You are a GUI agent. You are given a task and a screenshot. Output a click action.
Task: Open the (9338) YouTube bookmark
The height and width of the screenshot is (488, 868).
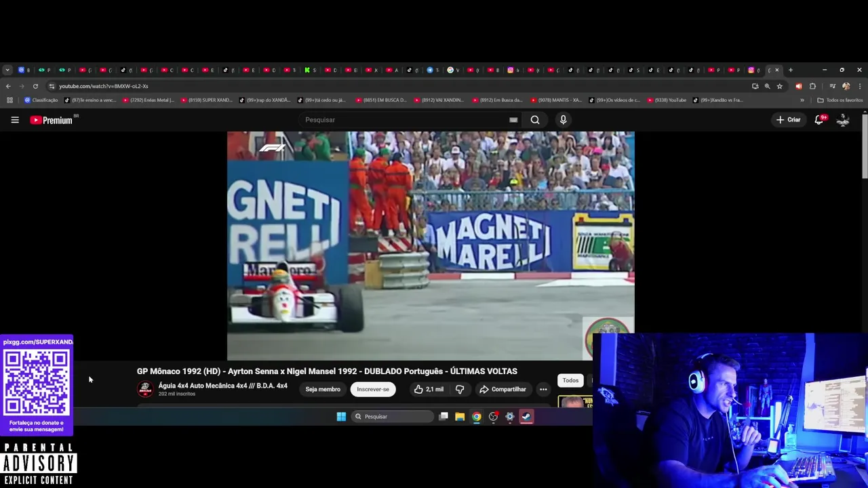[x=667, y=100]
